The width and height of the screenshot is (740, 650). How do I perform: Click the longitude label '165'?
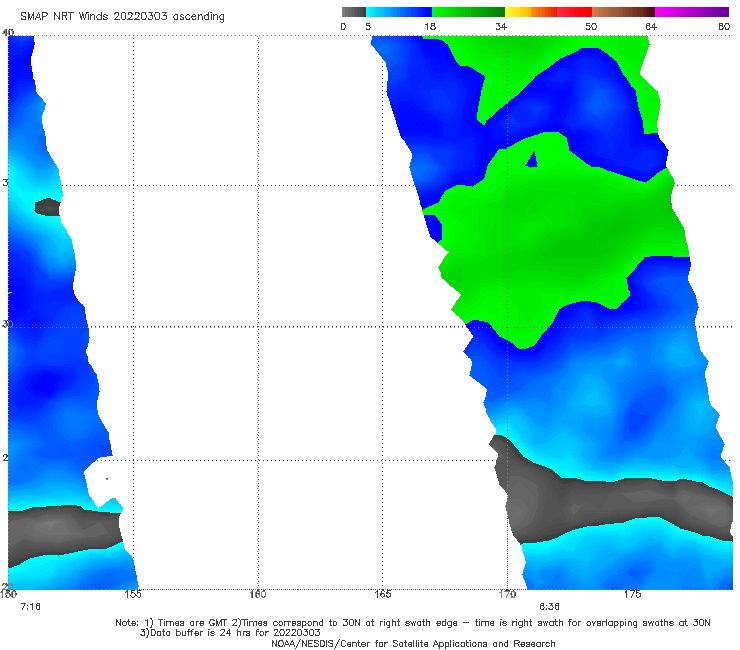382,594
